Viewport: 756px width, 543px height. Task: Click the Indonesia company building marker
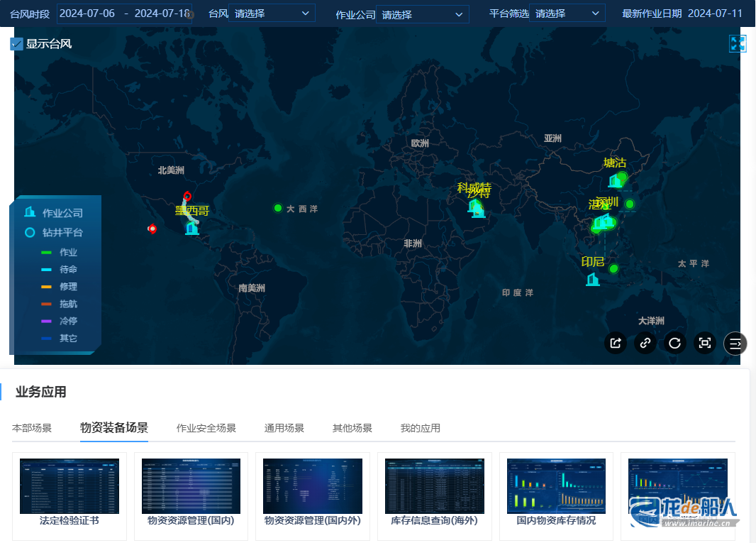pos(593,279)
